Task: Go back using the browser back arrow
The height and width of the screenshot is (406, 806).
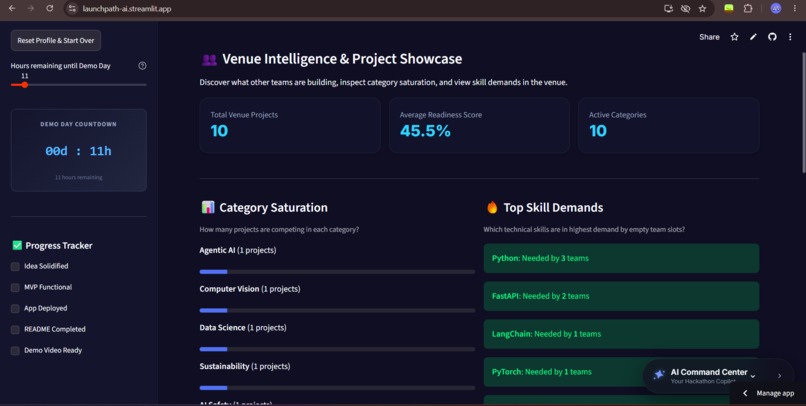Action: 12,8
